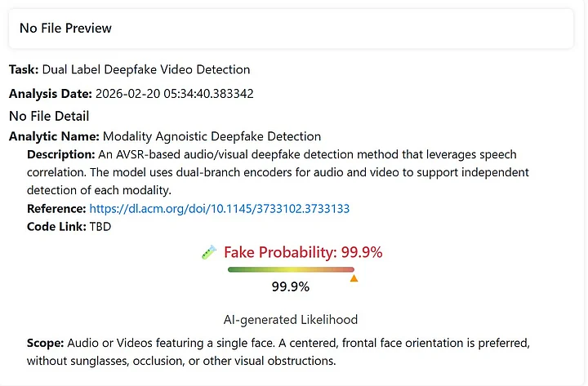588x386 pixels.
Task: Click the Code Link TBD text
Action: click(100, 227)
